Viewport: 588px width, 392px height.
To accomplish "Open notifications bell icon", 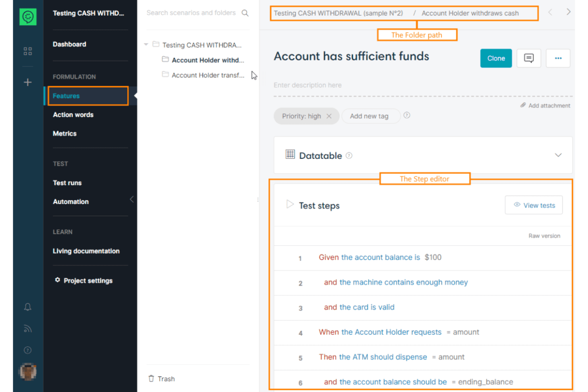I will 27,307.
